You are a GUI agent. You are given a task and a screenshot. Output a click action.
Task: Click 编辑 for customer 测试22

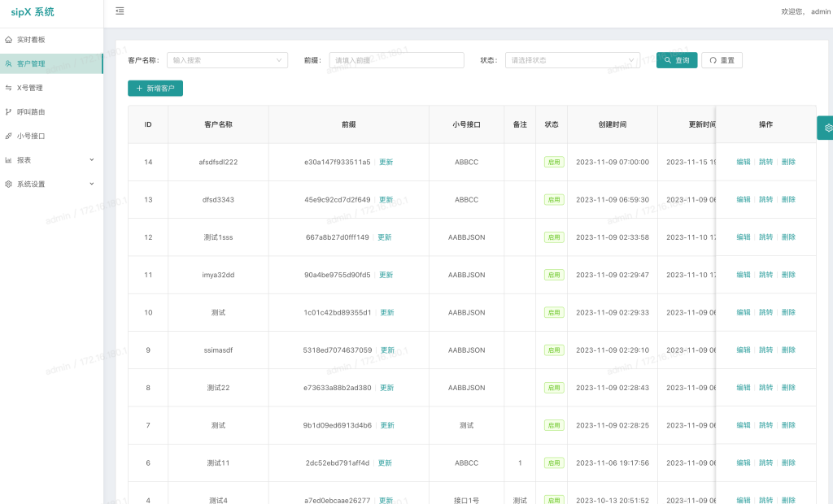pos(744,388)
